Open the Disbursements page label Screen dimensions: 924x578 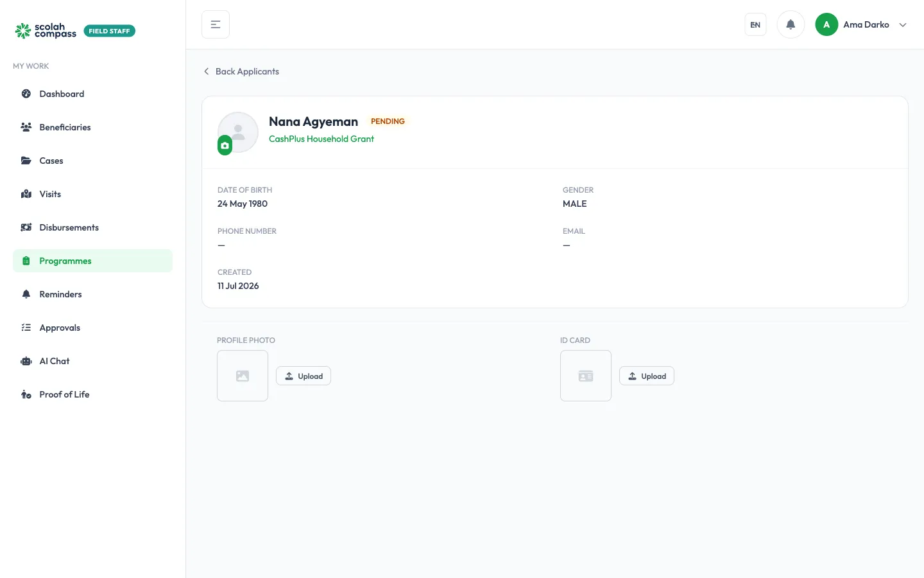click(x=69, y=227)
